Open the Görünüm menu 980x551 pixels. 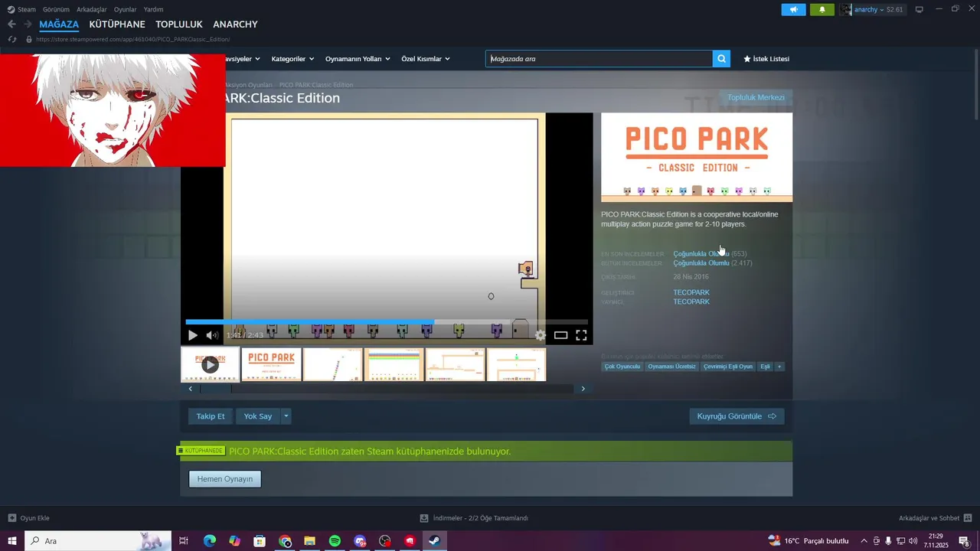(56, 10)
